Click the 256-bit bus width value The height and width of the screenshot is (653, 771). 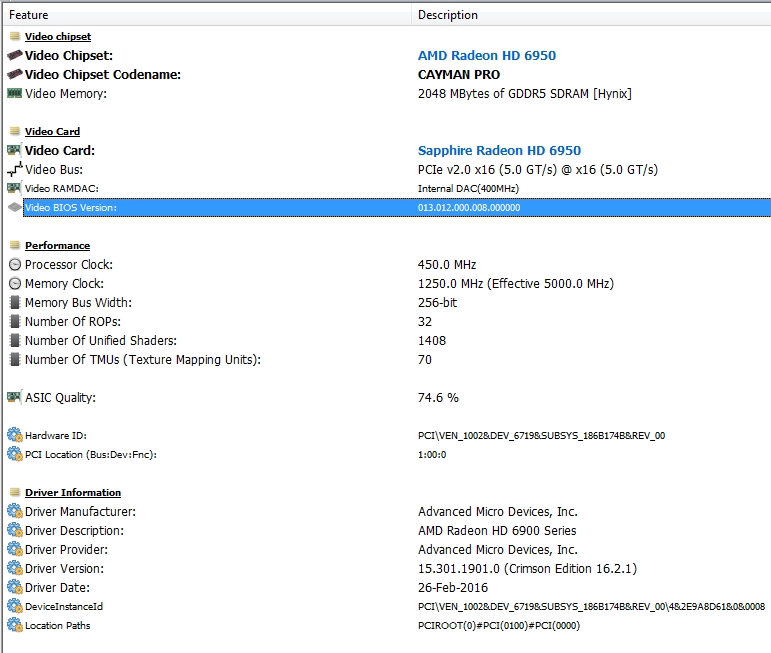pos(437,302)
